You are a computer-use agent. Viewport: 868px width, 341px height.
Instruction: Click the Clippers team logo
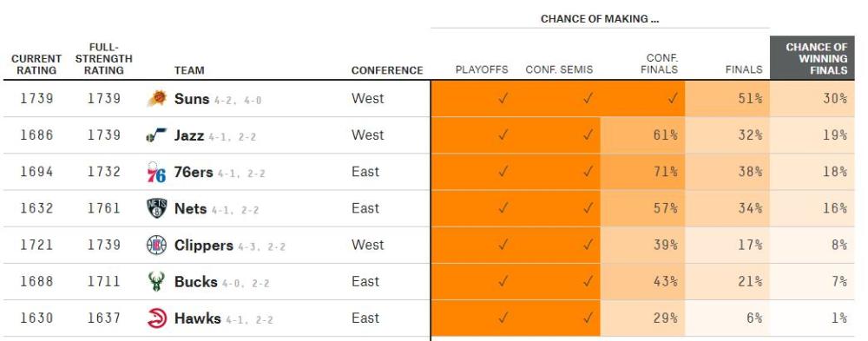click(156, 245)
